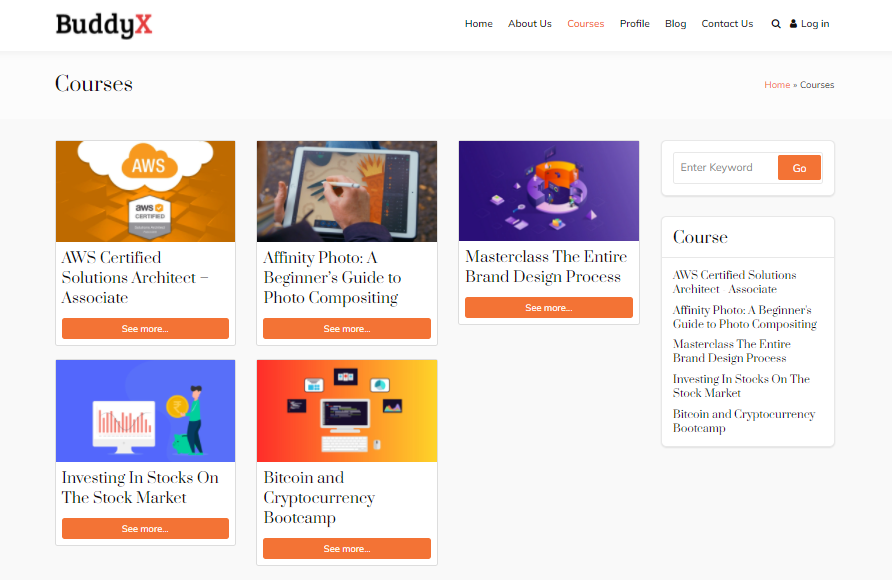Open sidebar link AWS Certified Solutions Architect
892x580 pixels.
click(x=734, y=282)
